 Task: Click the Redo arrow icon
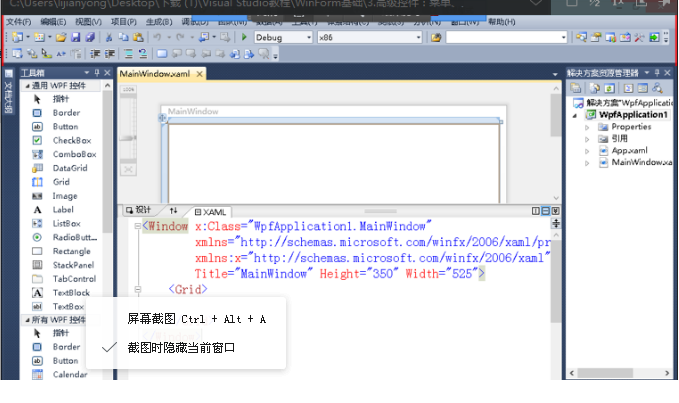tap(180, 38)
